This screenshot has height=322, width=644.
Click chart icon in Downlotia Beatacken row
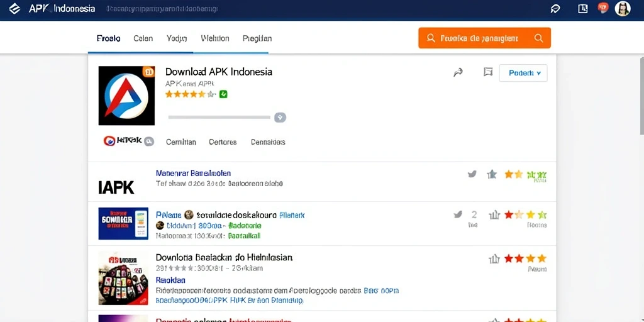(494, 258)
